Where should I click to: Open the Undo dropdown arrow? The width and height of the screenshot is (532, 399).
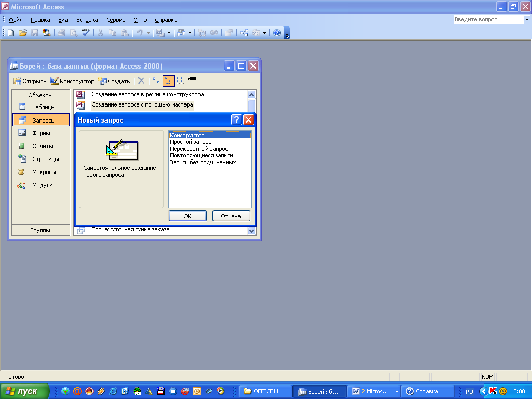148,33
